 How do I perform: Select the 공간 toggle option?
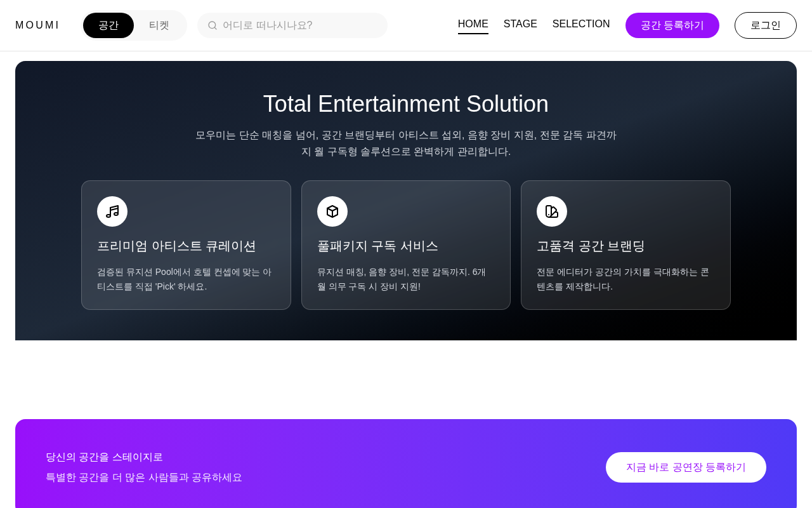[108, 25]
